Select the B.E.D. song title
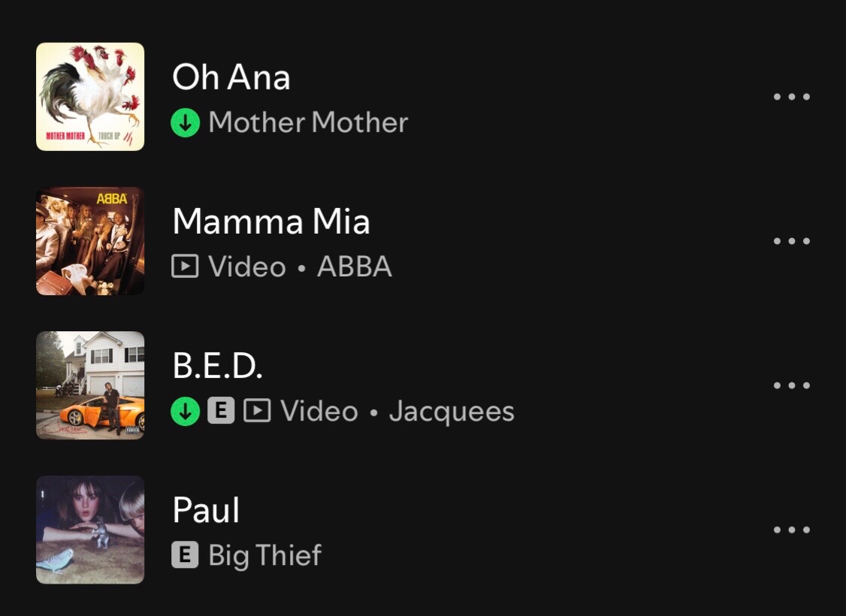This screenshot has width=846, height=616. [x=217, y=366]
